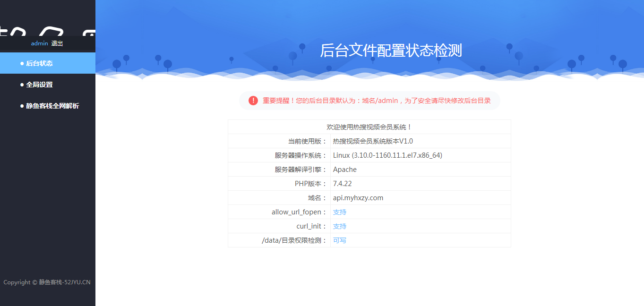The height and width of the screenshot is (306, 644).
Task: Click the 可写 data directory permission status
Action: coord(339,240)
